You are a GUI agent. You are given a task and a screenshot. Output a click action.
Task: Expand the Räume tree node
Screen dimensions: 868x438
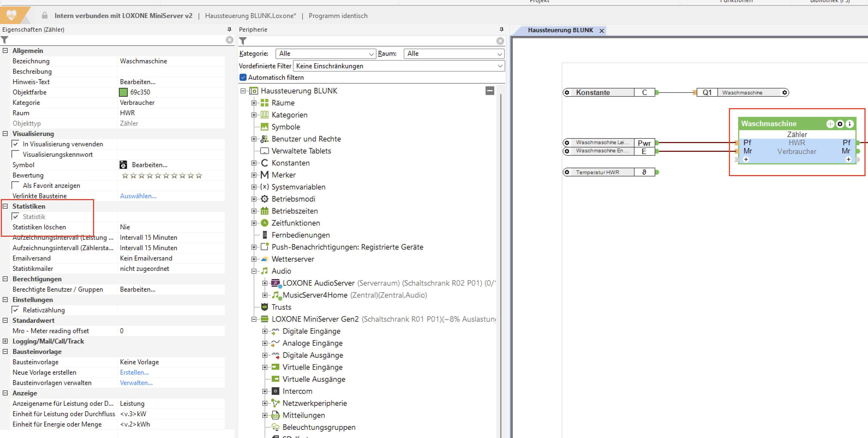point(254,103)
